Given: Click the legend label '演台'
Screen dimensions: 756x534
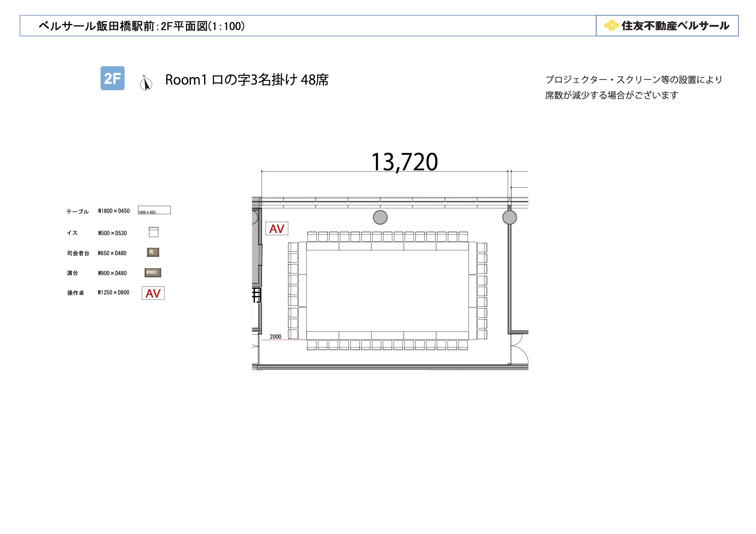Looking at the screenshot, I should coord(73,273).
